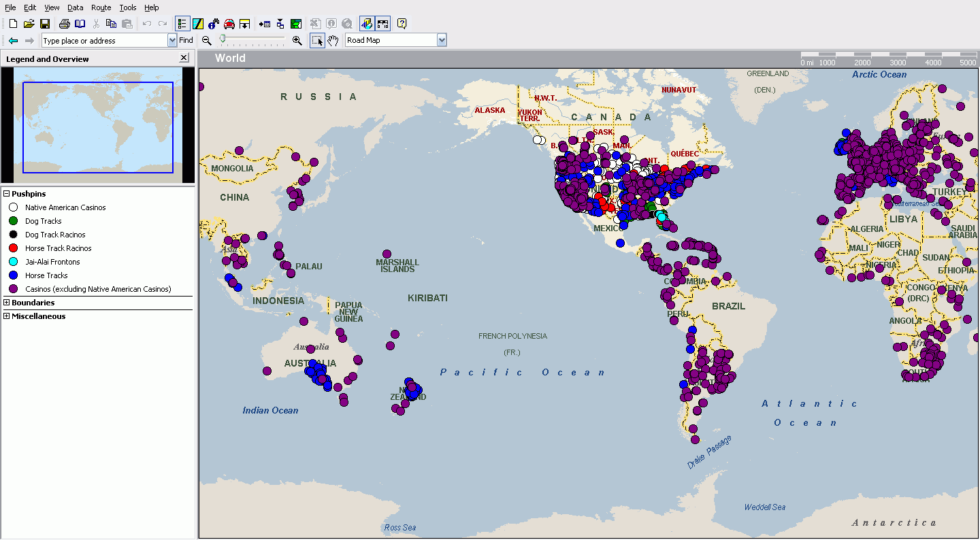Click the Save icon in toolbar
980x540 pixels.
[x=44, y=24]
